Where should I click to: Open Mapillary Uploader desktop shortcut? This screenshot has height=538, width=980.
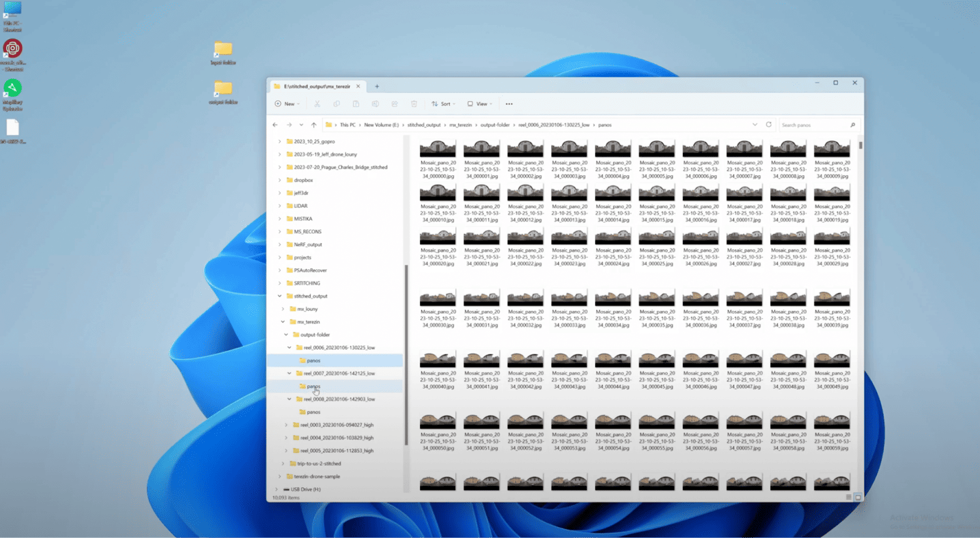click(x=12, y=89)
